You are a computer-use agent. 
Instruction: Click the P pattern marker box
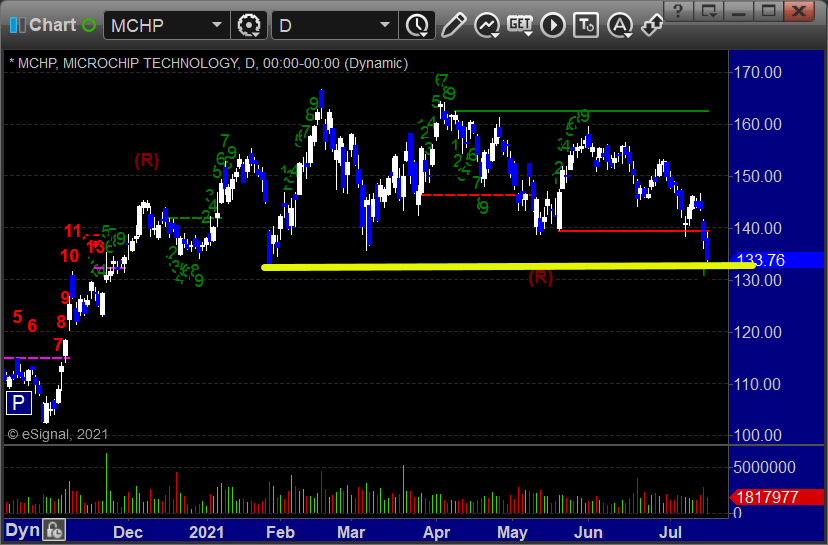point(19,403)
